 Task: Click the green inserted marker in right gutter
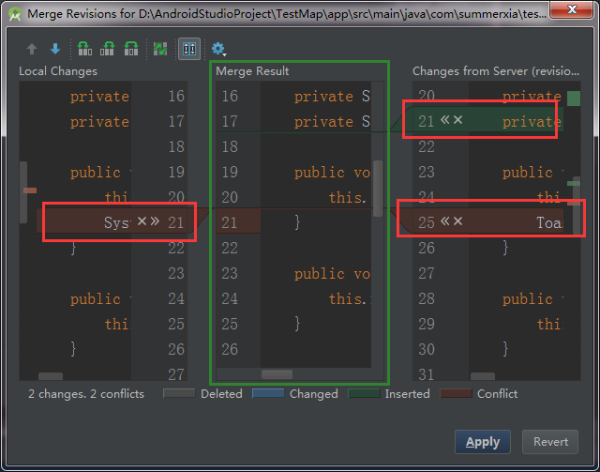click(x=573, y=98)
